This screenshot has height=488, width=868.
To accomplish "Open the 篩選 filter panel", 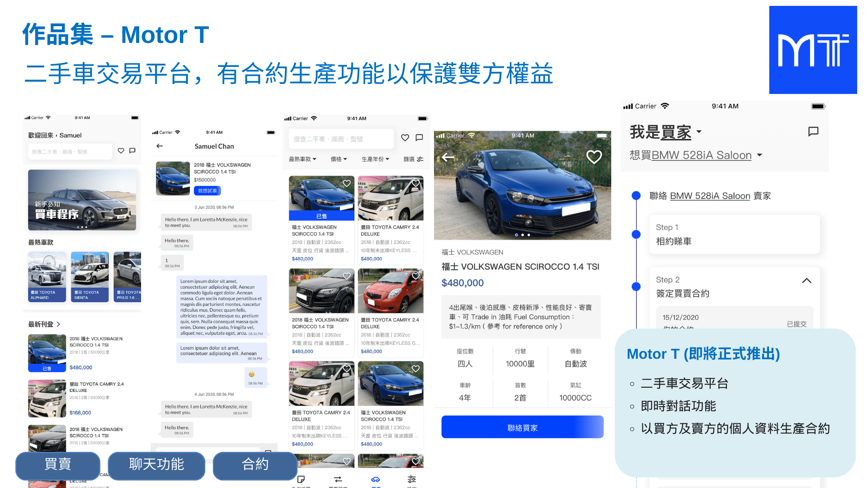I will tap(413, 159).
